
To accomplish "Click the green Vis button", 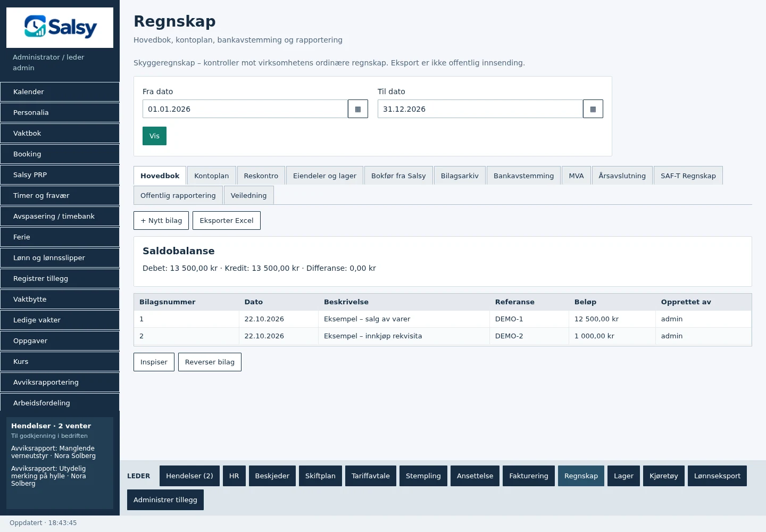I will [x=154, y=136].
